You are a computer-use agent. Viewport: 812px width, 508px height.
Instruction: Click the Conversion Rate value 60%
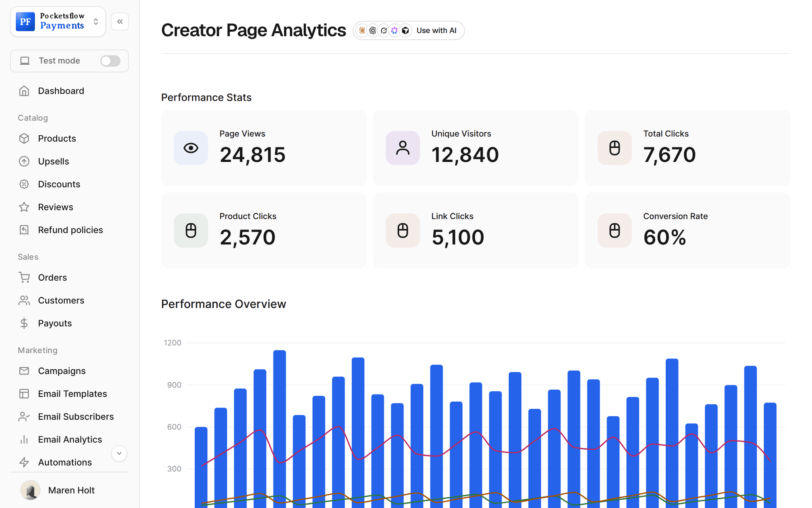click(665, 237)
